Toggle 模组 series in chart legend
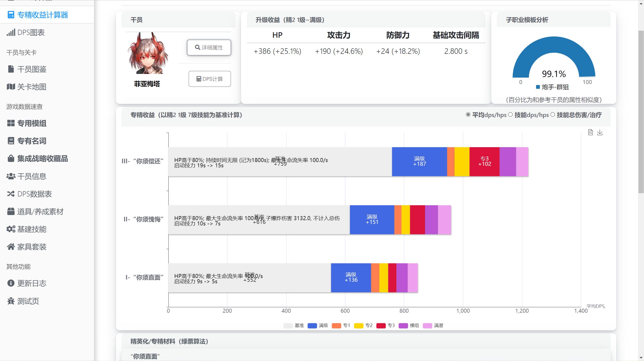644x361 pixels. [409, 326]
